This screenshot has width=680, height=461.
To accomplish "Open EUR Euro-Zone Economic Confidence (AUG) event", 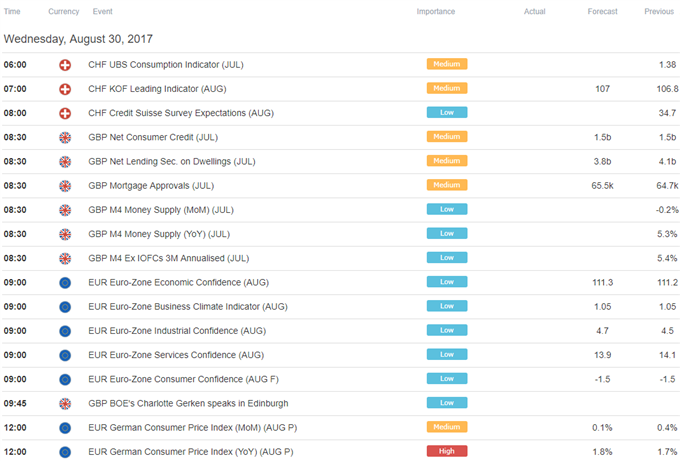I will [x=179, y=283].
